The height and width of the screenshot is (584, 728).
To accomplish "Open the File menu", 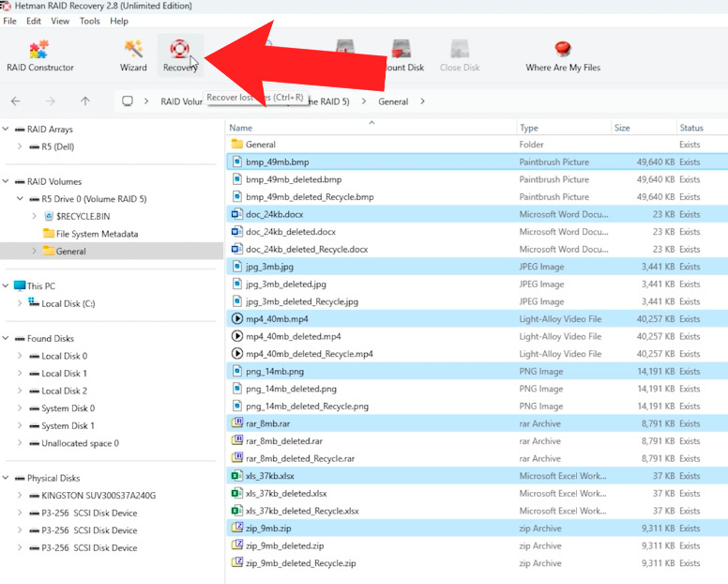I will (x=9, y=21).
